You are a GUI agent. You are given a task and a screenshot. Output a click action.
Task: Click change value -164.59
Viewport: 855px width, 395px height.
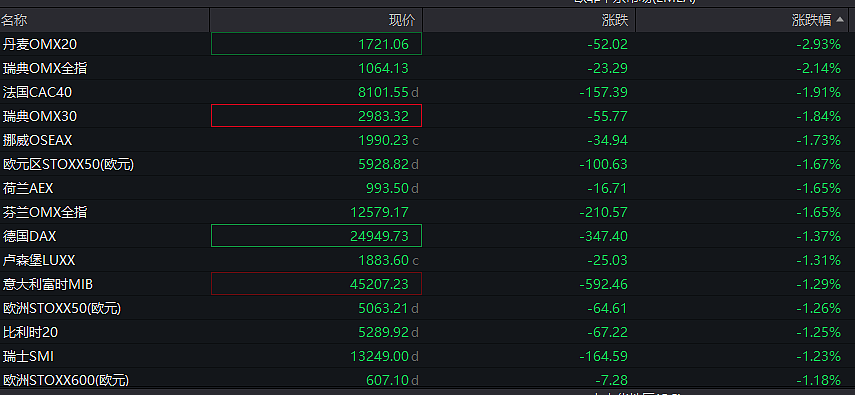[x=604, y=356]
